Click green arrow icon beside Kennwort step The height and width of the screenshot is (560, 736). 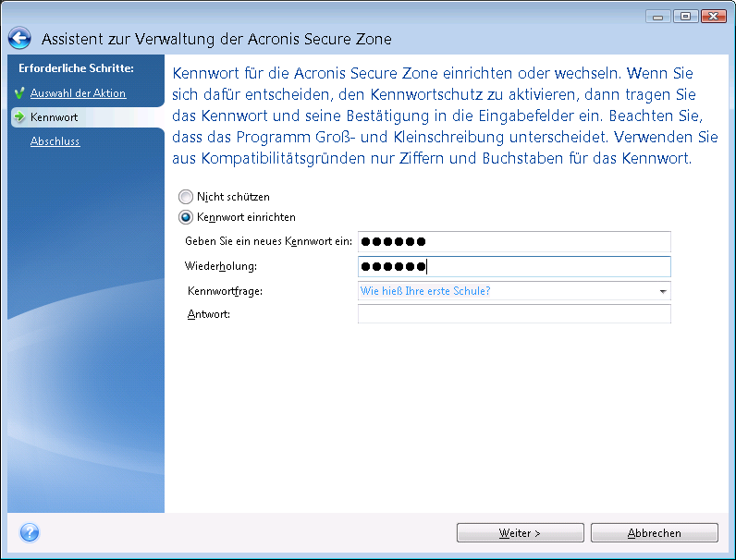coord(19,117)
